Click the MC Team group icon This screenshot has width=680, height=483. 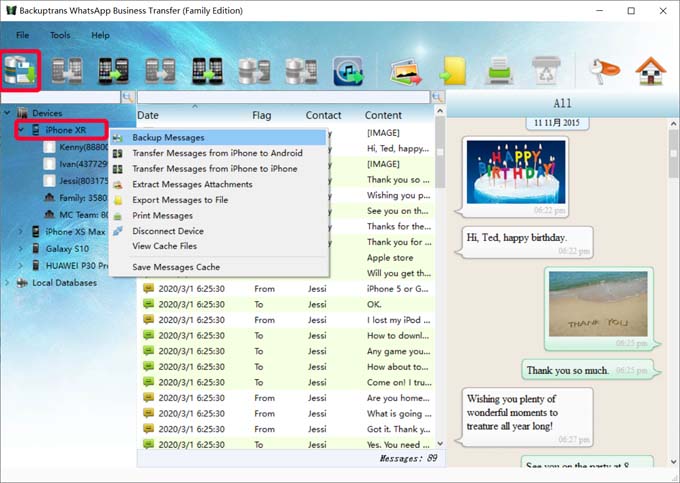(x=49, y=215)
